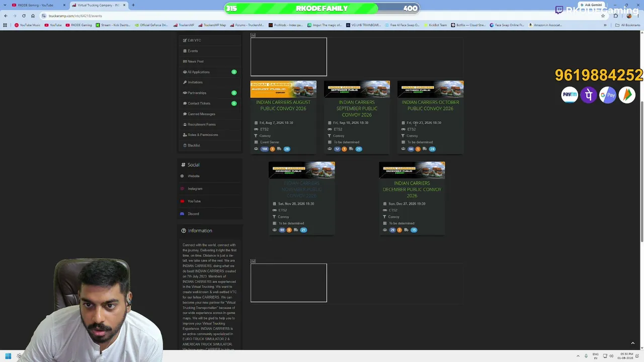Click the 21 VTC badge on September convoy

(359, 149)
